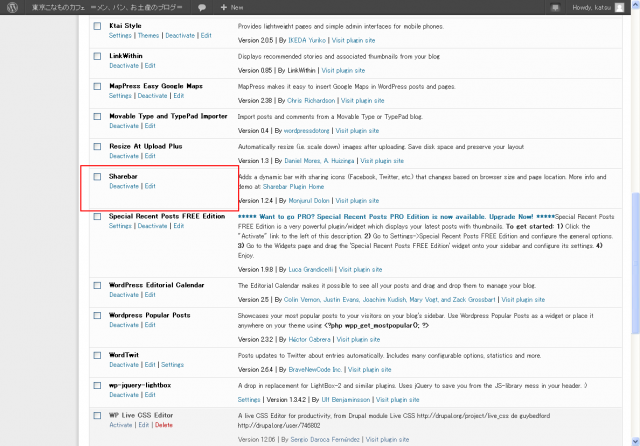
Task: Select the WordTwit plugin name text
Action: [x=124, y=355]
